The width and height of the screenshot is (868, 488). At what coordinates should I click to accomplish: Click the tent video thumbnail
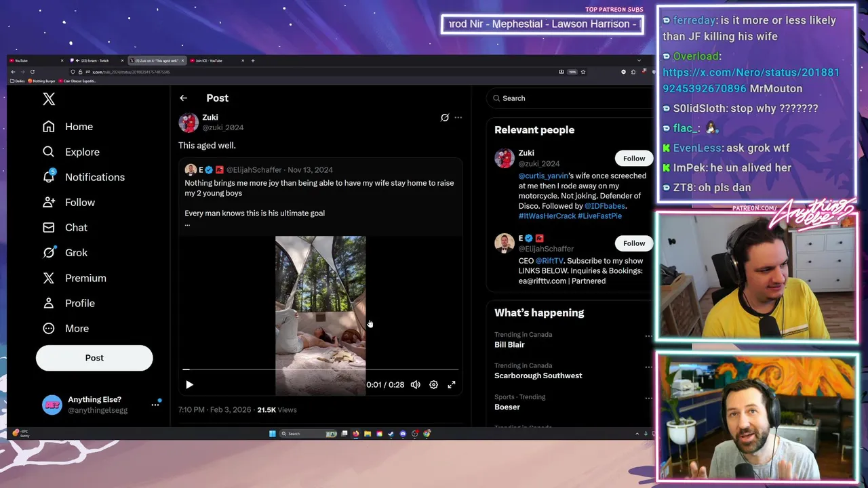coord(320,315)
